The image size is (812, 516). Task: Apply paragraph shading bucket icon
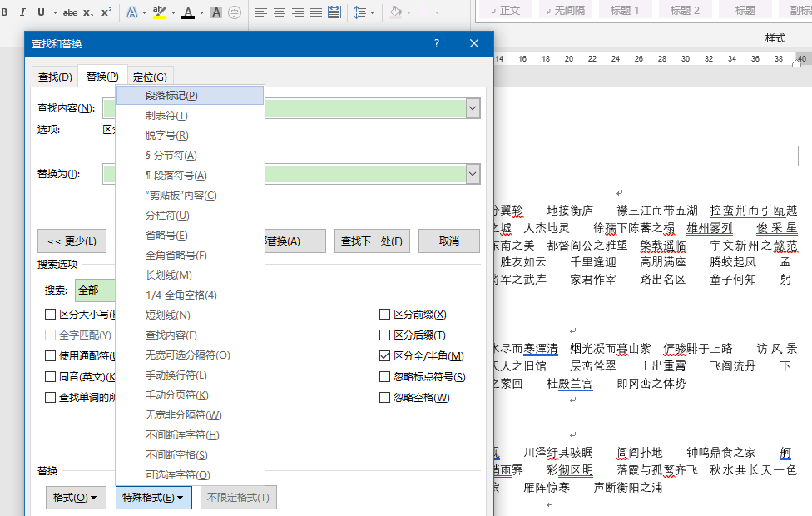pos(396,12)
